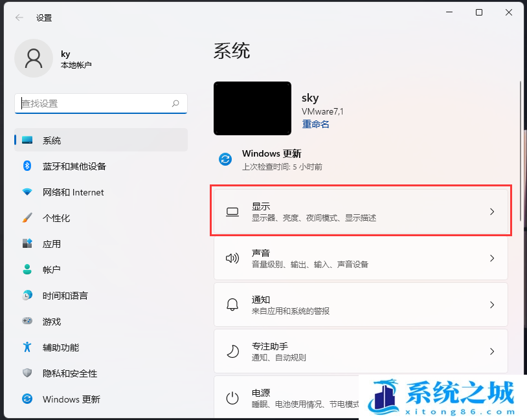Click the sidebar Windows 更新 sync icon
This screenshot has height=420, width=527.
point(27,399)
